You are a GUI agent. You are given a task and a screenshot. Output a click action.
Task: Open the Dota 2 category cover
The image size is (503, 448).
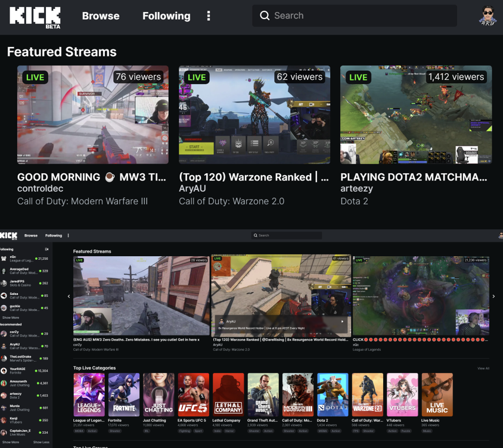point(333,395)
